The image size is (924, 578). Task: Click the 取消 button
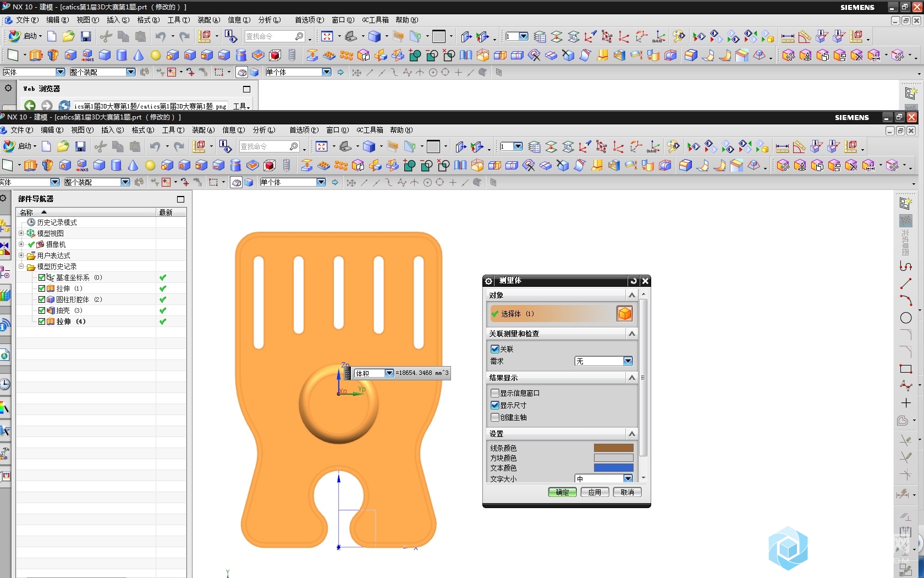pyautogui.click(x=627, y=492)
